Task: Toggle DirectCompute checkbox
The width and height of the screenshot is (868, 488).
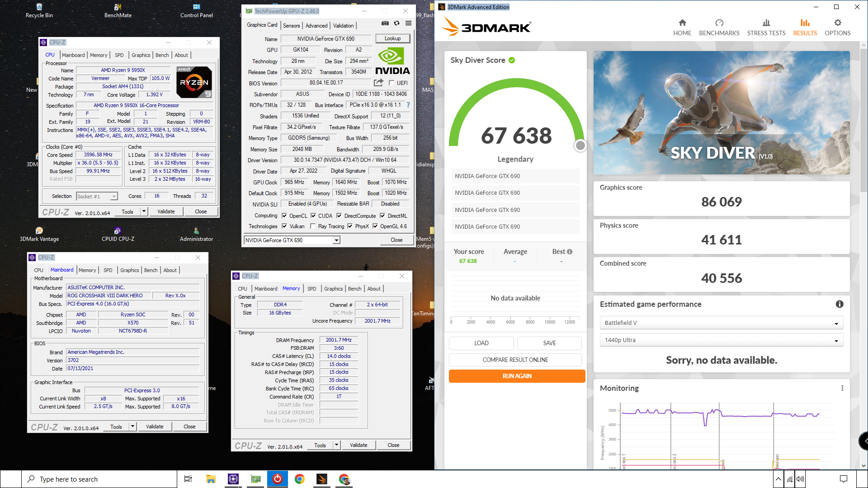Action: click(x=339, y=216)
